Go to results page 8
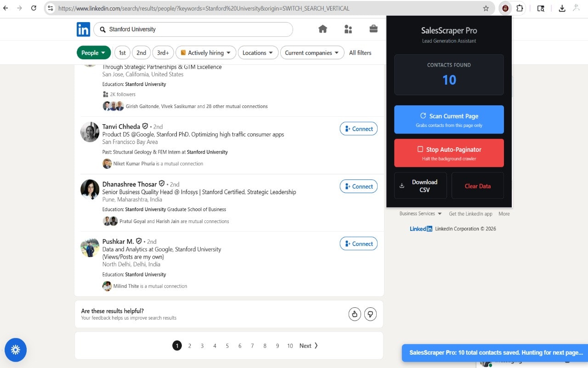This screenshot has height=368, width=588. [x=265, y=346]
